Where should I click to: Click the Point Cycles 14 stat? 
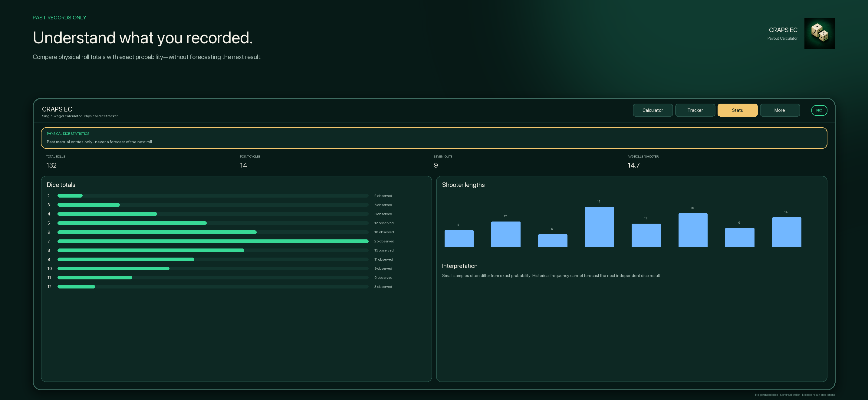(250, 162)
